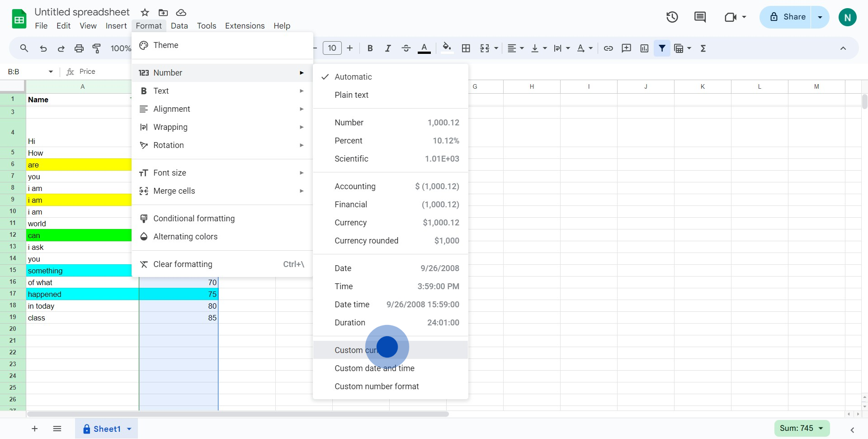Click the add sheet plus button

[35, 429]
